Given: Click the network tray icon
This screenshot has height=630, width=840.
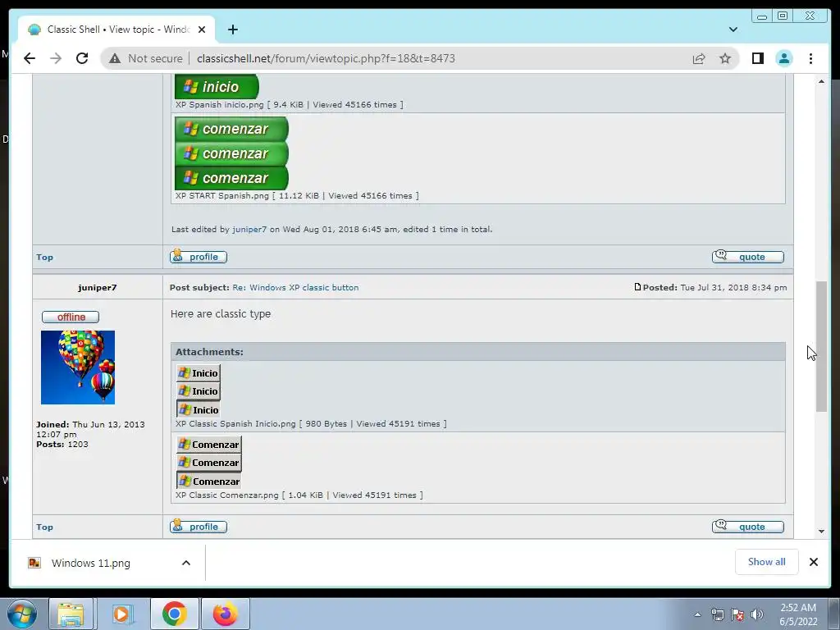Looking at the screenshot, I should [717, 614].
